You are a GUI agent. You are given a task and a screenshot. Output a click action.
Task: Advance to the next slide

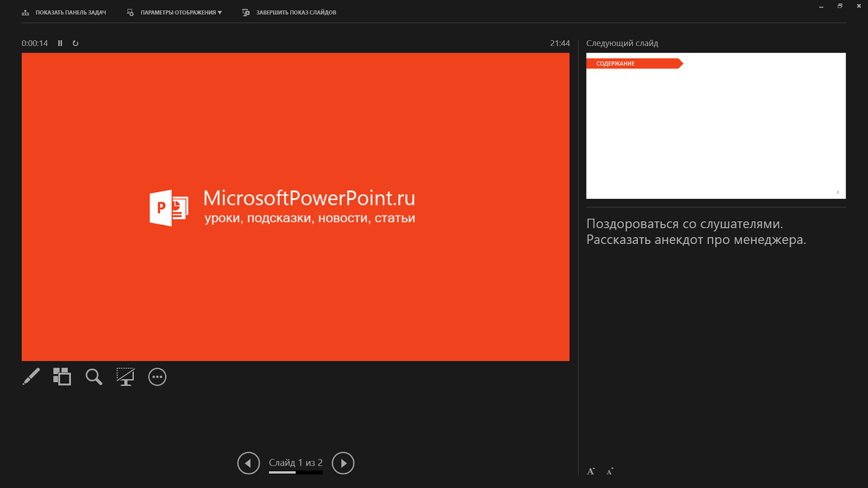(x=343, y=463)
